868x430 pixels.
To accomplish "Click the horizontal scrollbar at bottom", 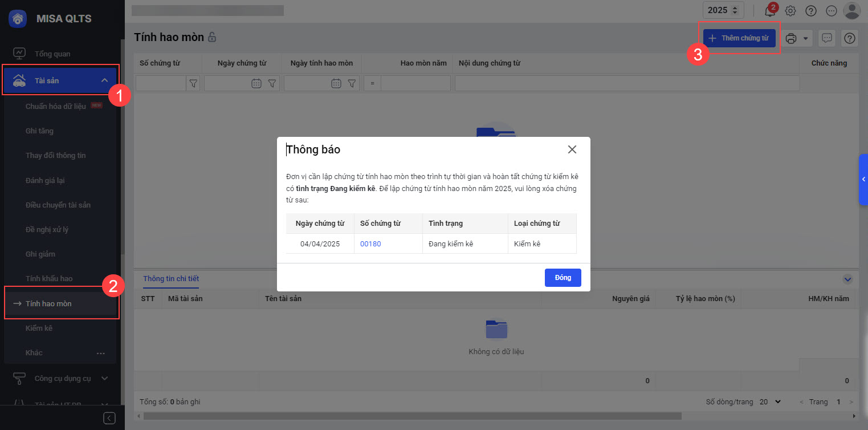I will 411,416.
